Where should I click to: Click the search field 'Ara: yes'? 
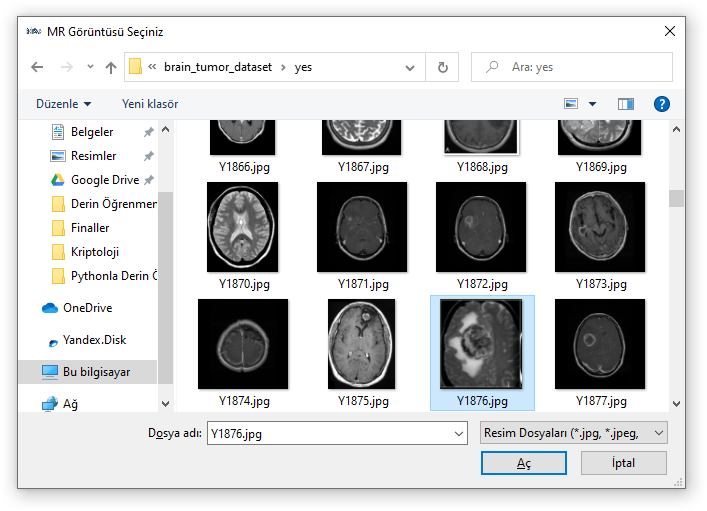pos(572,67)
